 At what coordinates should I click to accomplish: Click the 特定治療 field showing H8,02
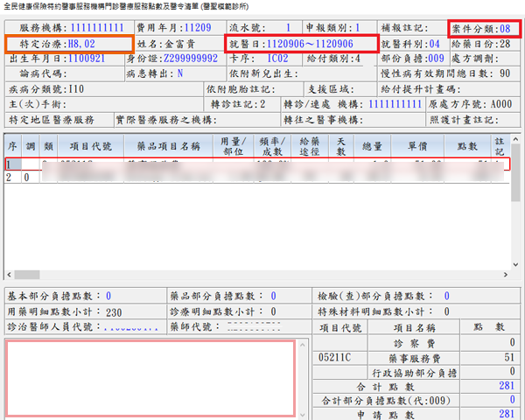coord(80,43)
